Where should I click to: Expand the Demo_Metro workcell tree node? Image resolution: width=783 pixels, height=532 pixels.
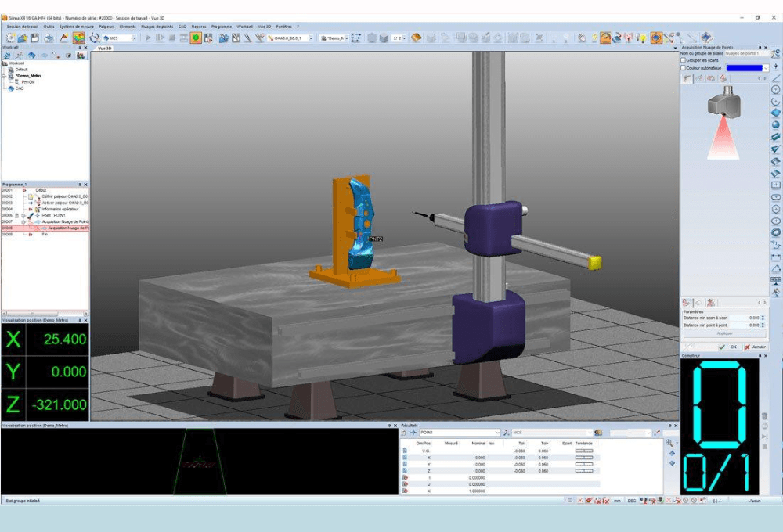[x=5, y=76]
